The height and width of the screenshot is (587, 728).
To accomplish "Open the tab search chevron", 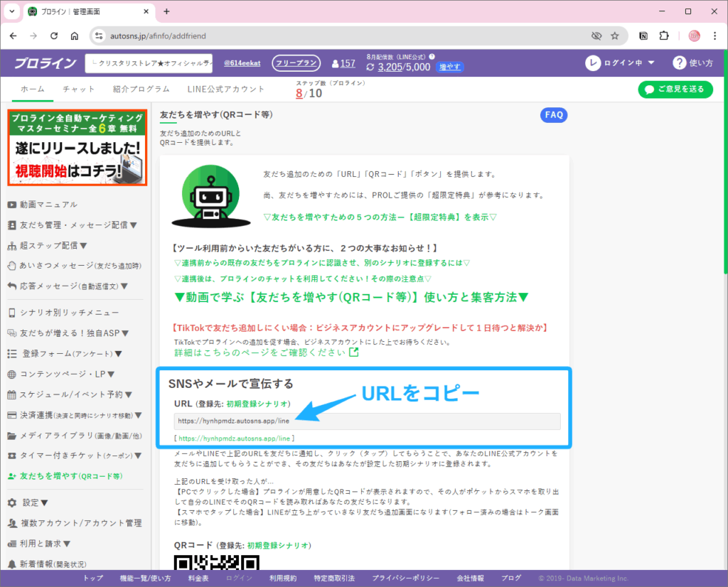I will point(11,11).
